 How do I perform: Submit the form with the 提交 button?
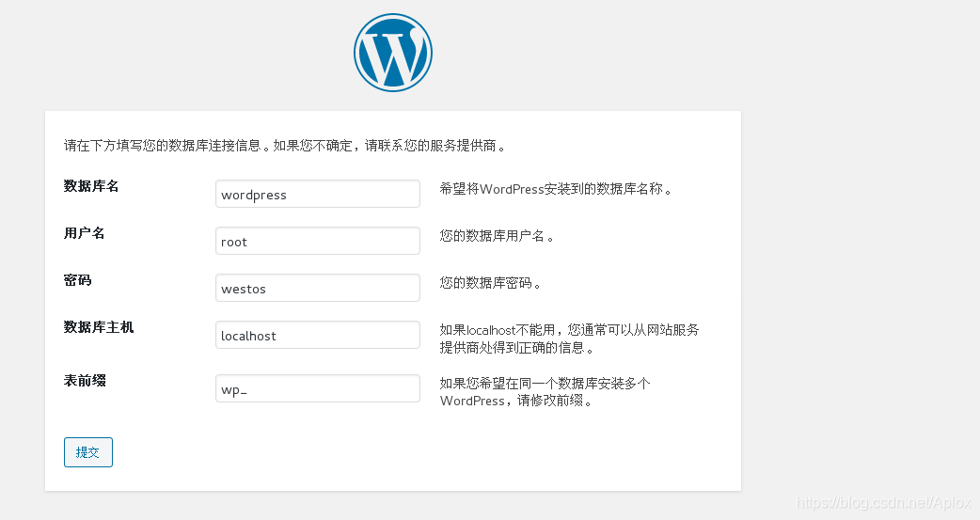pos(88,452)
